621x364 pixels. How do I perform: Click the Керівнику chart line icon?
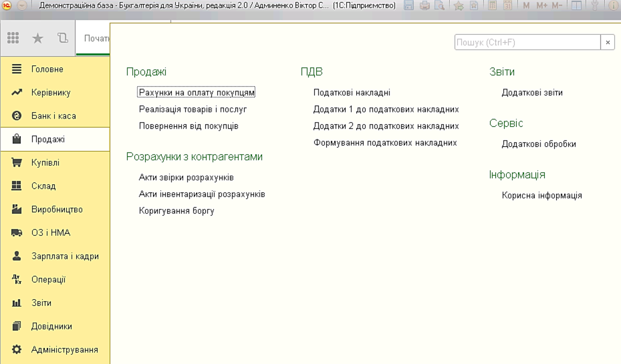(x=16, y=92)
